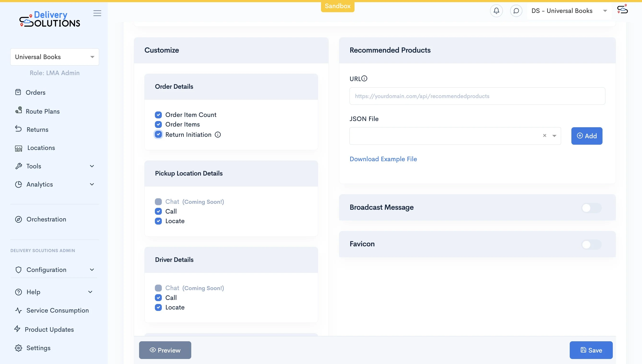Screen dimensions: 642x364
Task: Save the customization settings
Action: point(591,350)
